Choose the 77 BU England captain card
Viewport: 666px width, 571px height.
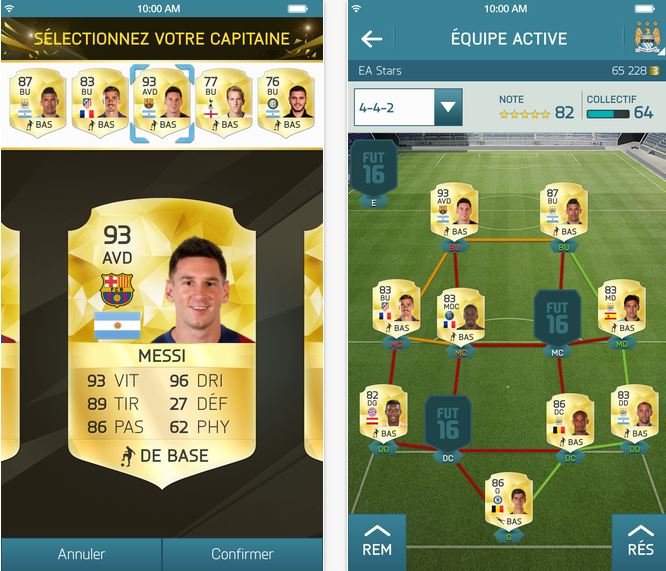pos(224,102)
